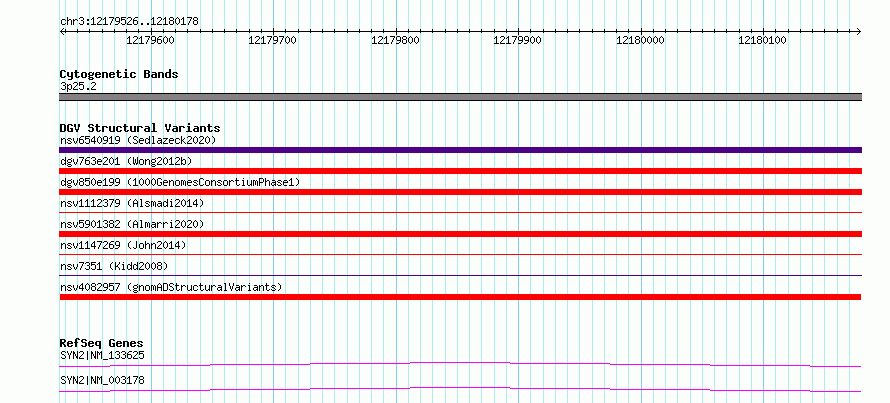Viewport: 890px width, 403px height.
Task: Open the SYN2|NM_003178 transcript label
Action: pos(102,380)
